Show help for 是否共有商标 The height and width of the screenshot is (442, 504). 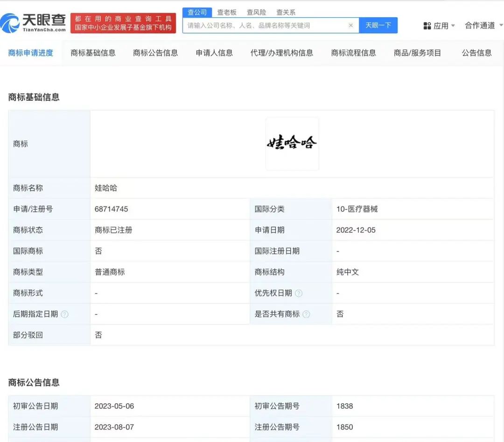tap(306, 314)
